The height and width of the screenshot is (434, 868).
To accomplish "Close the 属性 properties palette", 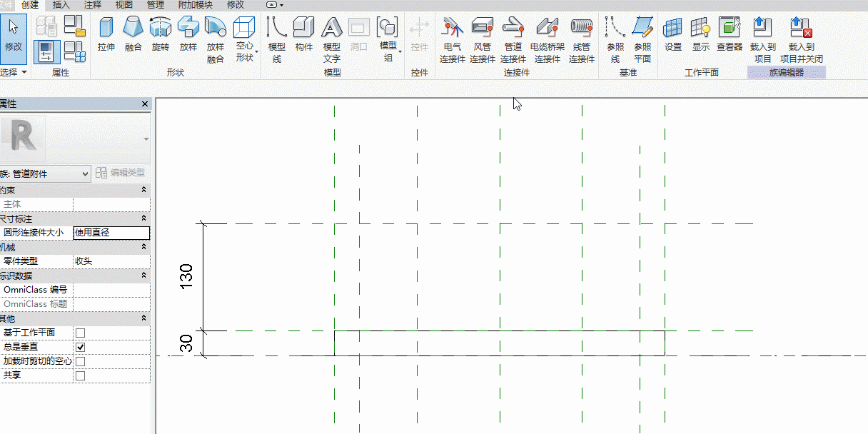I will click(x=145, y=104).
